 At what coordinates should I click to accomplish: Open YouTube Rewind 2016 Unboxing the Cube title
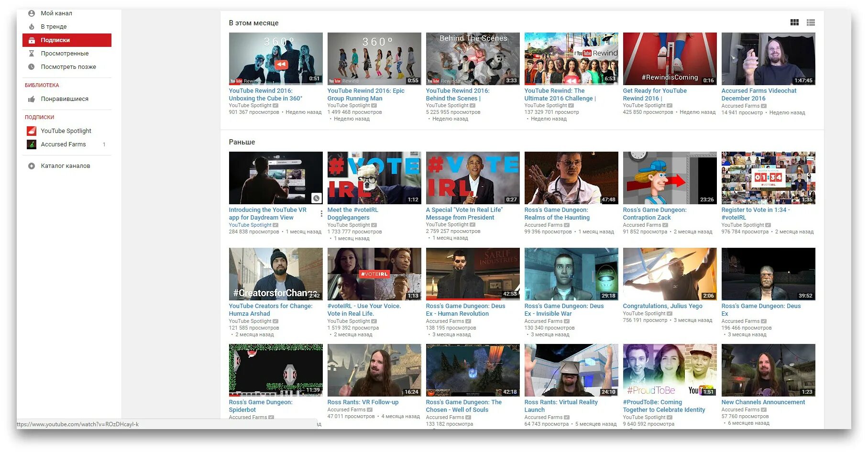point(265,95)
